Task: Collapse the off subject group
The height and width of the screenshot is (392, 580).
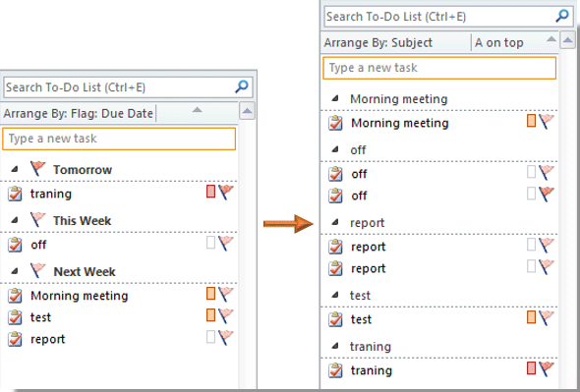Action: click(x=335, y=149)
